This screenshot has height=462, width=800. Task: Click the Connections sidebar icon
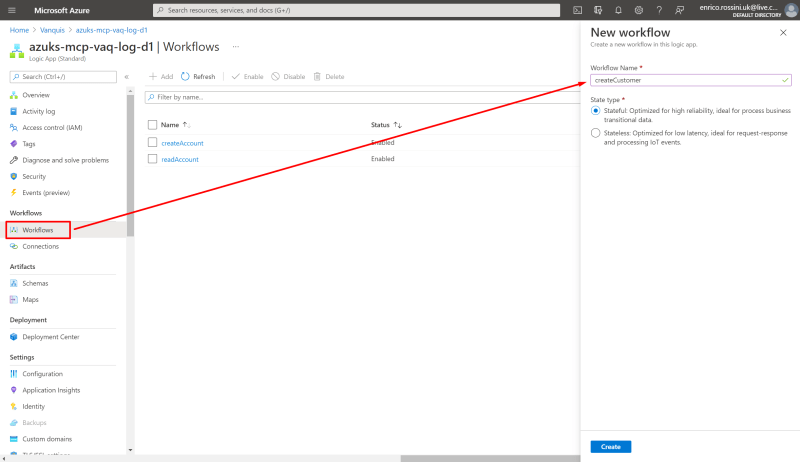click(14, 246)
